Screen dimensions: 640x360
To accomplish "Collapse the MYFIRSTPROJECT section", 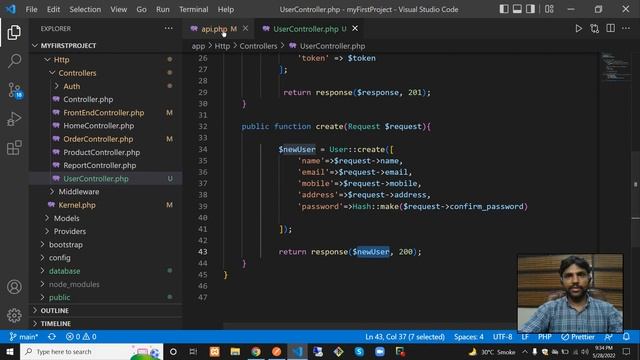I will tap(106, 45).
